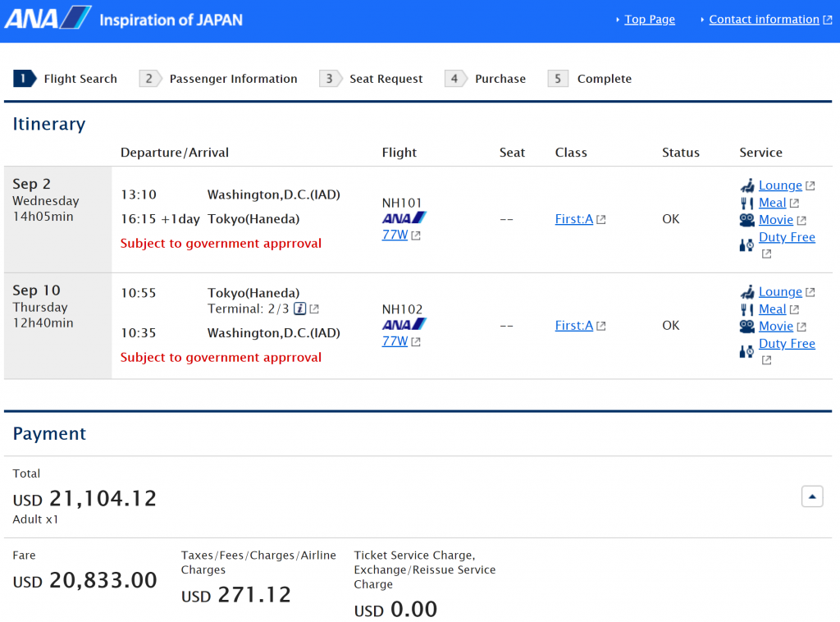Open Lounge service link for NH101
Image resolution: width=840 pixels, height=622 pixels.
click(x=780, y=185)
